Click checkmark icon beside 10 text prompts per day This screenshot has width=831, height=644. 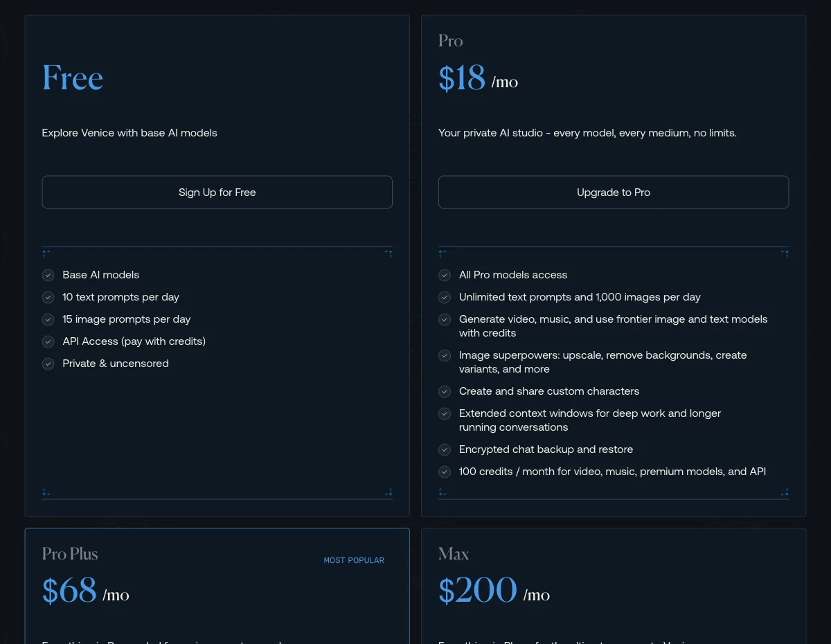(48, 297)
